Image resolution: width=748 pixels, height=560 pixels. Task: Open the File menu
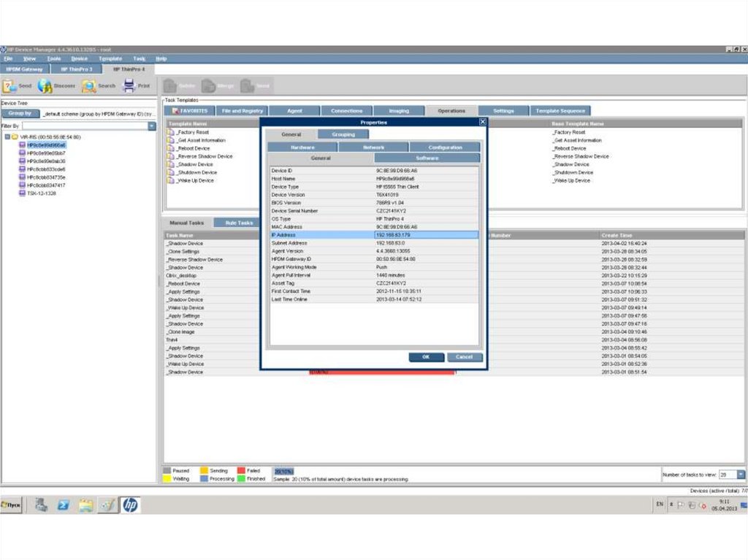coord(9,58)
